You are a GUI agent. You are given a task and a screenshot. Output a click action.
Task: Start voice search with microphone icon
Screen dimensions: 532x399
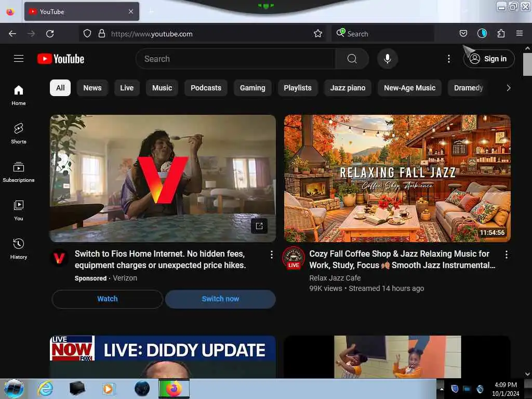click(388, 59)
